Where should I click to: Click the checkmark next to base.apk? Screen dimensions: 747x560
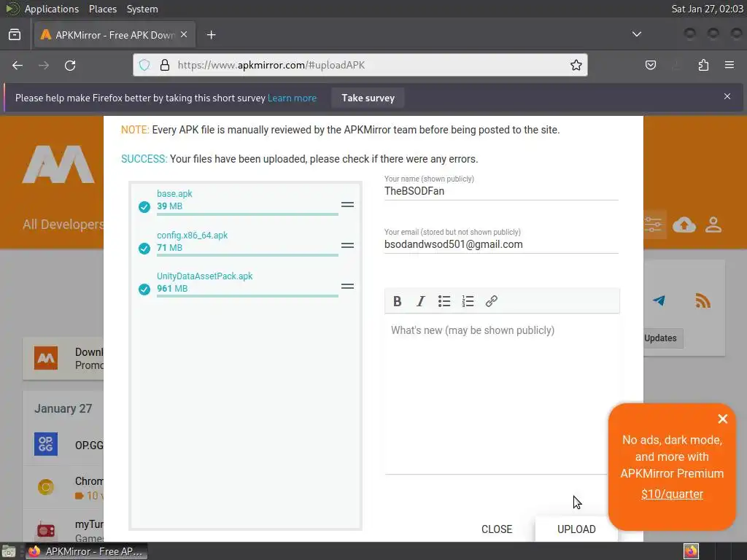tap(144, 206)
